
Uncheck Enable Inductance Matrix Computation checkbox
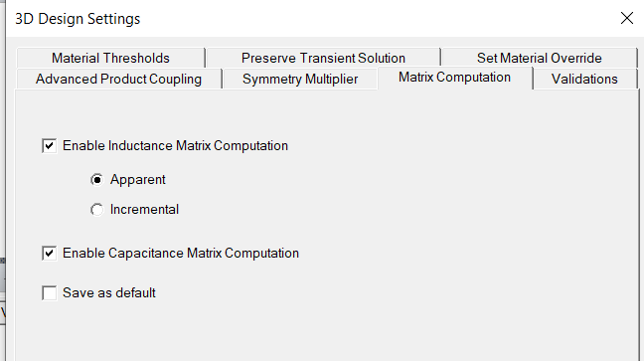50,146
